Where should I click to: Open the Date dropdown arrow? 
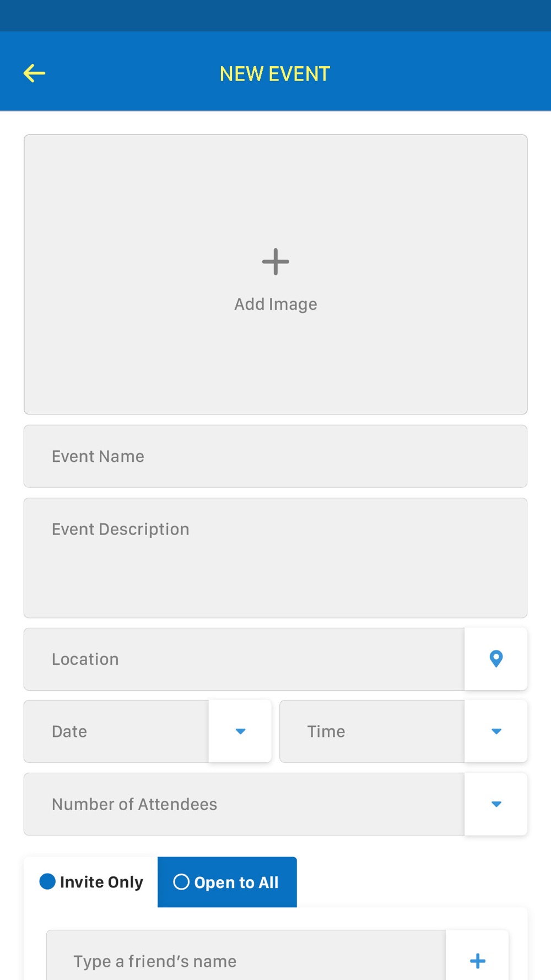(x=240, y=731)
